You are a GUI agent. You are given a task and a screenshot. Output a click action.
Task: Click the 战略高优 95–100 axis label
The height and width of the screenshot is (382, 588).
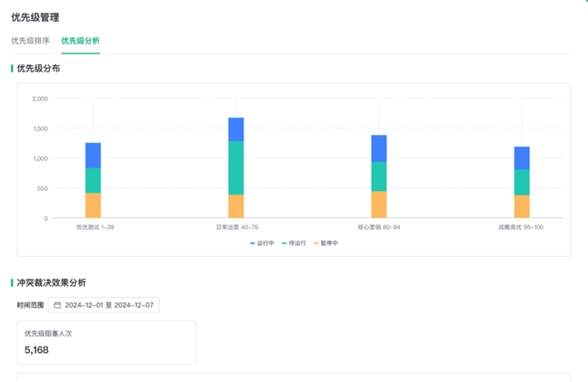pos(521,227)
